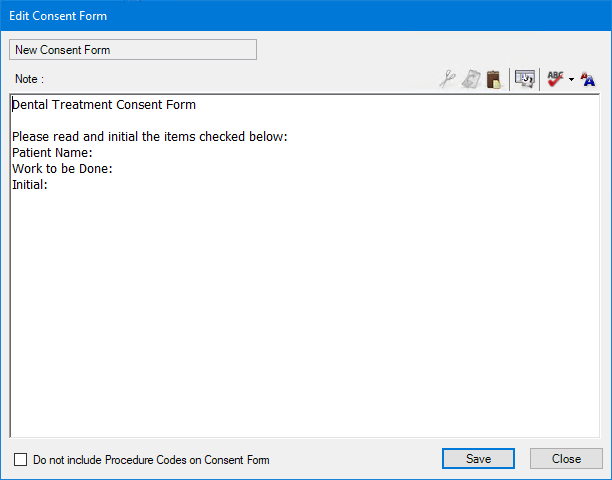Click the Note label above the editor
The height and width of the screenshot is (480, 612).
29,78
